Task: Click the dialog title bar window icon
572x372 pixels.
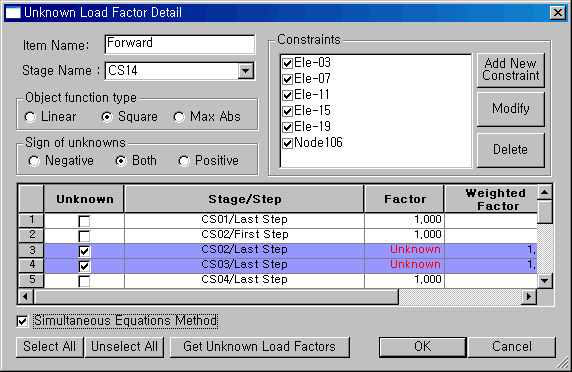Action: [13, 12]
